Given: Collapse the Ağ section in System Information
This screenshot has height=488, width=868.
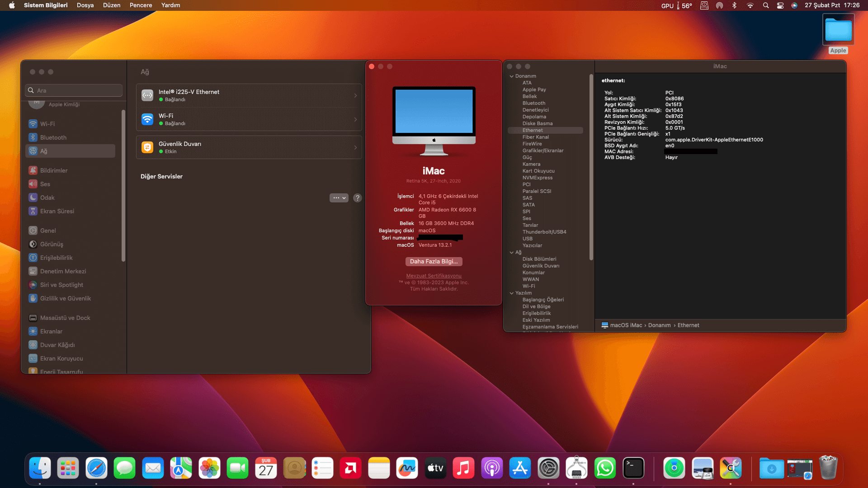Looking at the screenshot, I should click(512, 253).
